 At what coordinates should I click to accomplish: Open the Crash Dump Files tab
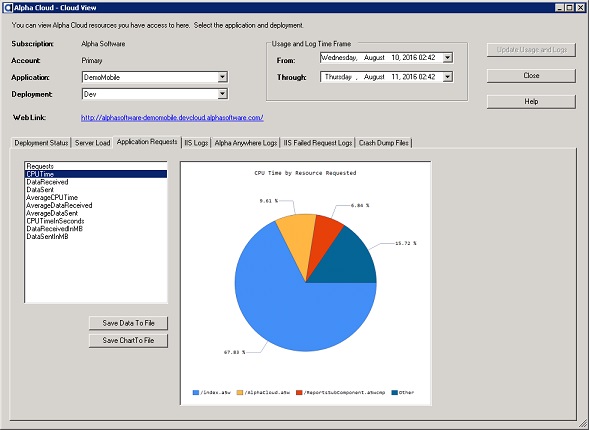pos(384,143)
